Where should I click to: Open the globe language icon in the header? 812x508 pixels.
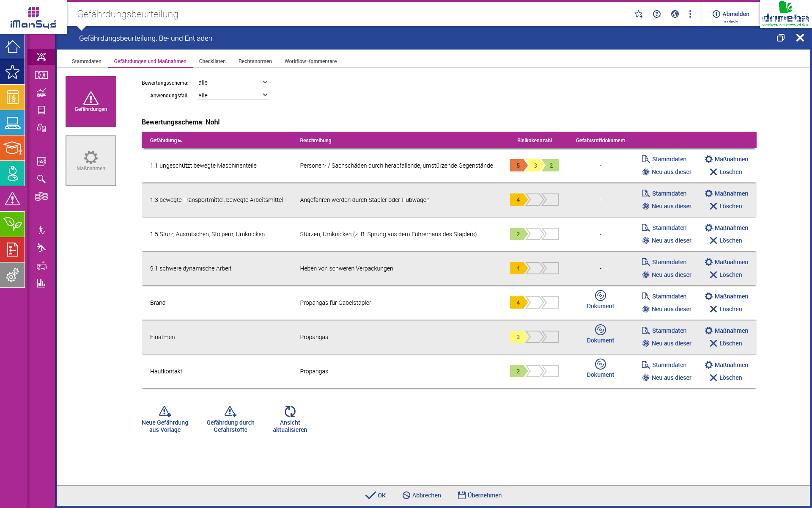click(675, 14)
